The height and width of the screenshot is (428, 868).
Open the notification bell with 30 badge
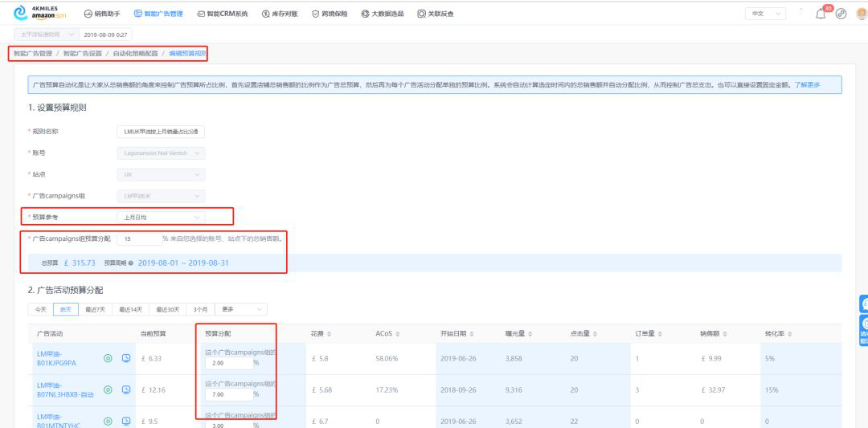(x=821, y=14)
